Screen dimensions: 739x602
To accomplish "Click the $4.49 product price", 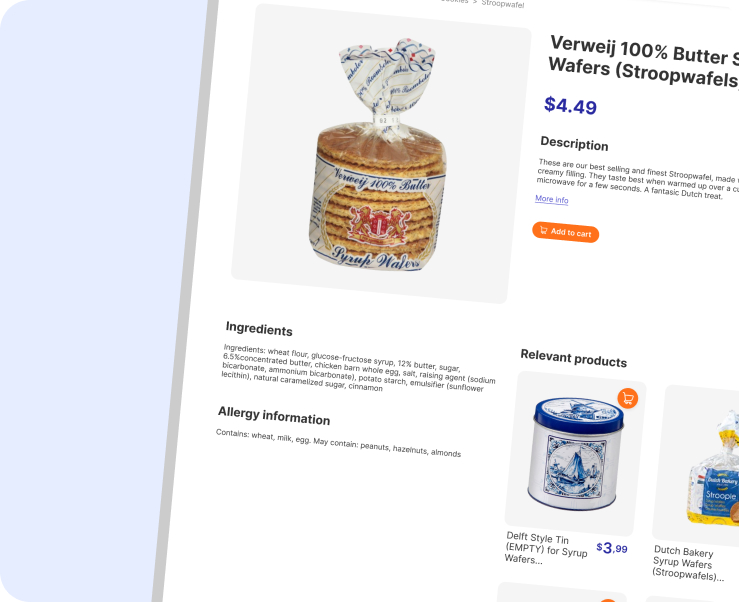I will coord(570,106).
